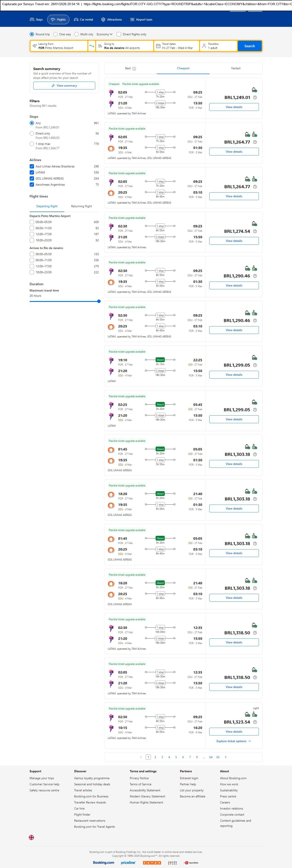Click the swap origin and destination arrows icon

click(x=92, y=46)
